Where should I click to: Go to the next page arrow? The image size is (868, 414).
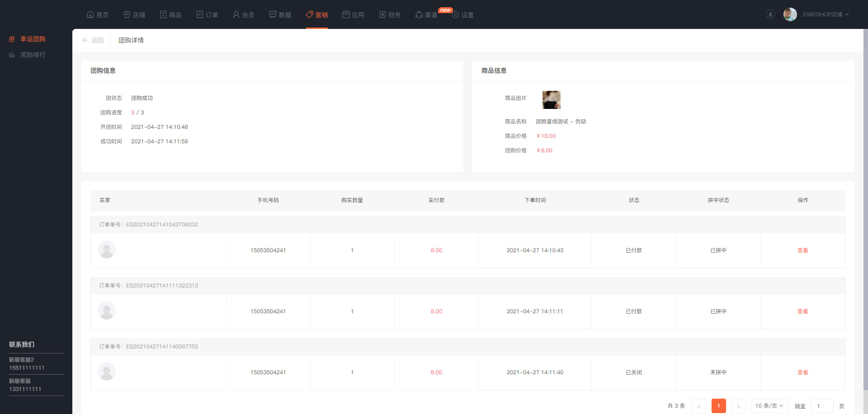738,406
